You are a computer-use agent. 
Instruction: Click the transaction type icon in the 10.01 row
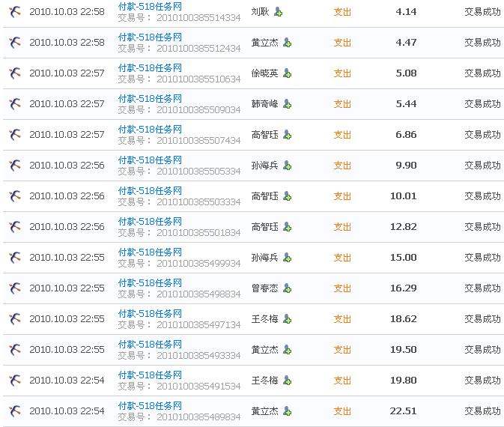click(14, 196)
